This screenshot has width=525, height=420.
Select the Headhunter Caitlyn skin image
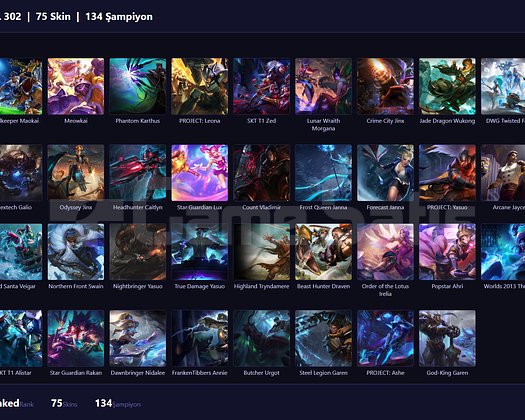click(138, 173)
